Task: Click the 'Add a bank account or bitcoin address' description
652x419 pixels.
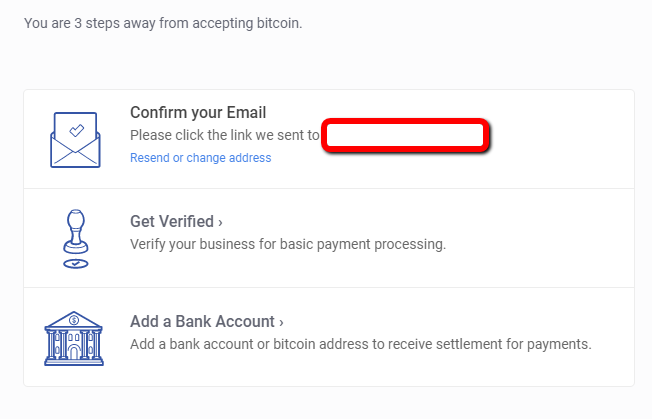Action: [361, 344]
